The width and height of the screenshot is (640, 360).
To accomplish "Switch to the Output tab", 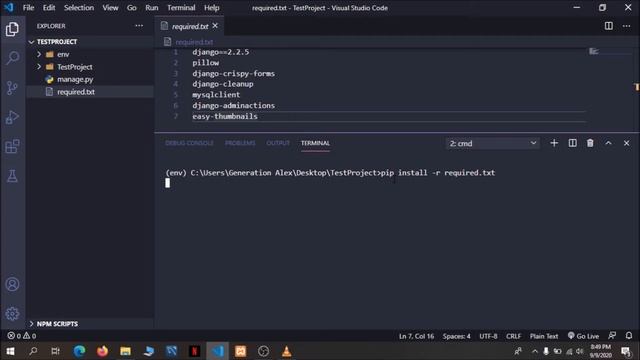I will pyautogui.click(x=278, y=143).
